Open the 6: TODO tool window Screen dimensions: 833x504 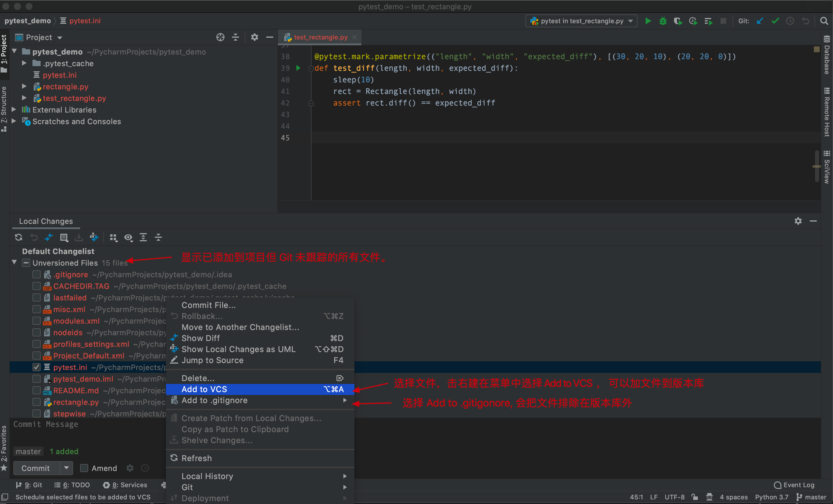[x=72, y=485]
